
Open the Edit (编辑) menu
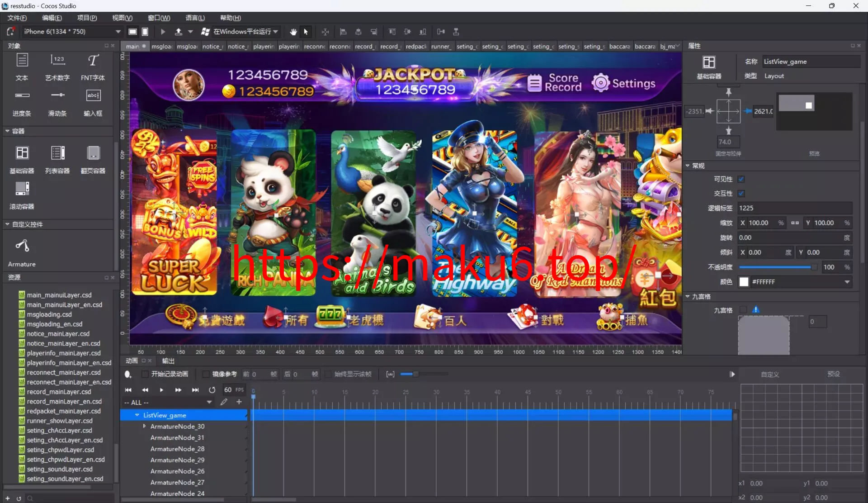[52, 18]
